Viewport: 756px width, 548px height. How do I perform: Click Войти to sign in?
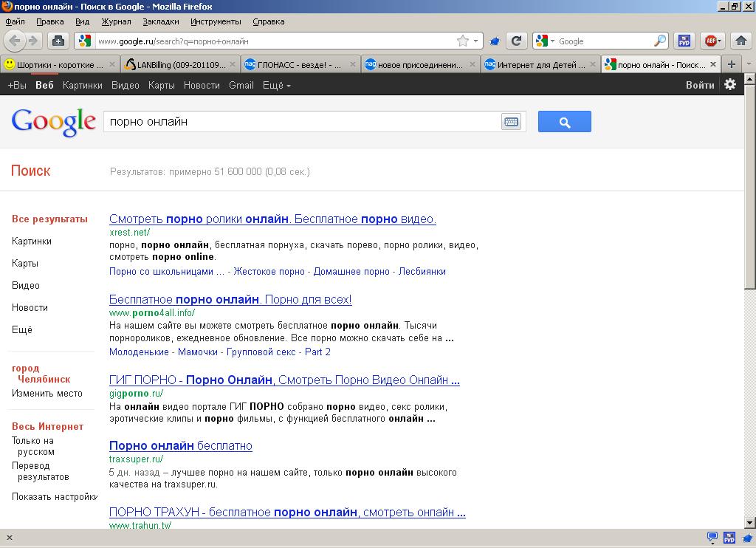700,85
